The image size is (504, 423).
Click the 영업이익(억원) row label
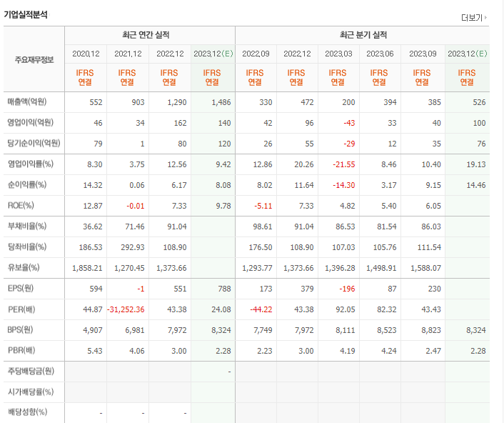click(x=31, y=123)
